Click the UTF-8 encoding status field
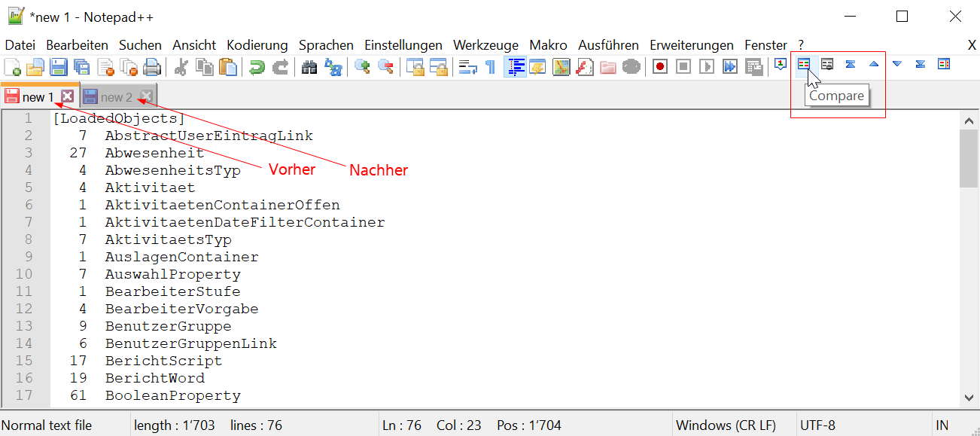Viewport: 980px width, 436px height. (817, 425)
